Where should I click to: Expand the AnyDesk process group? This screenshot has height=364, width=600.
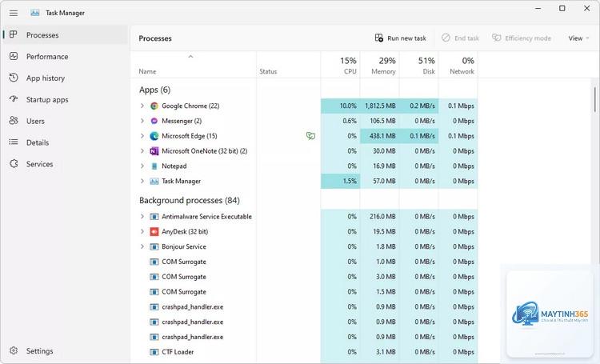click(x=142, y=231)
